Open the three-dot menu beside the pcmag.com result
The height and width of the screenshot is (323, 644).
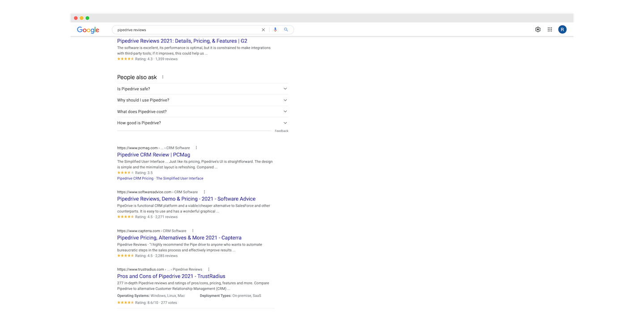pos(196,148)
